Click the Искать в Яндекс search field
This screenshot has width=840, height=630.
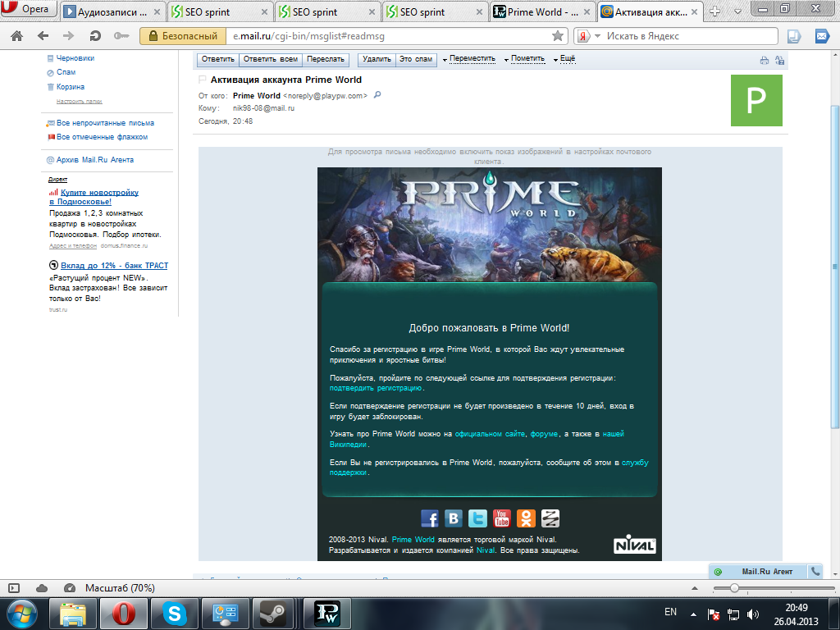(x=690, y=36)
